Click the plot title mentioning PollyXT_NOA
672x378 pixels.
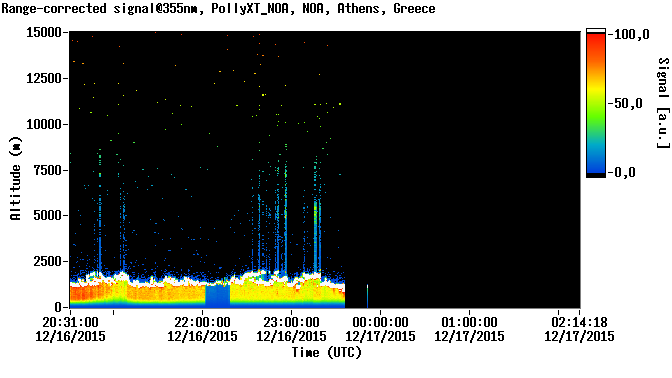pos(218,9)
